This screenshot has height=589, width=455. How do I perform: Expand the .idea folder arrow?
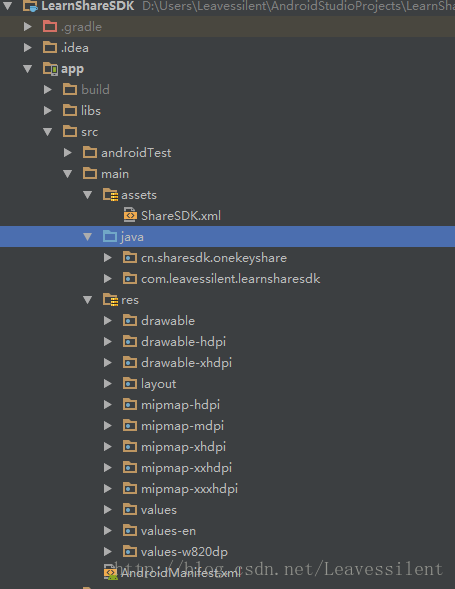pos(27,47)
